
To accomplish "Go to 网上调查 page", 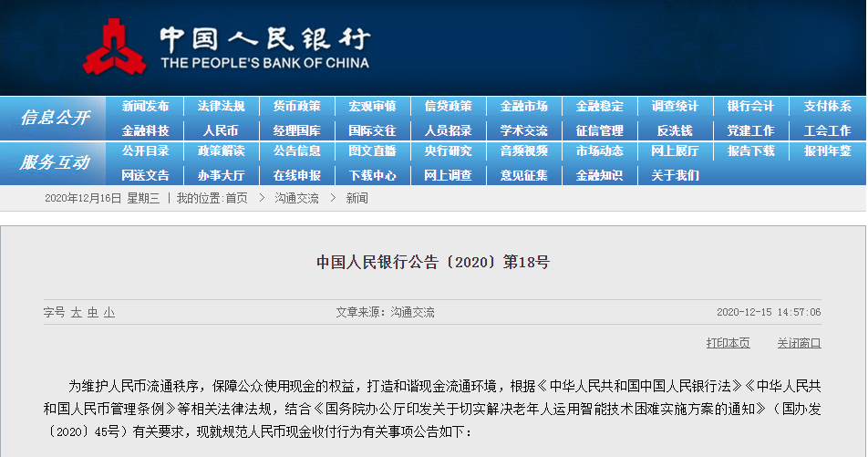I will (x=448, y=176).
